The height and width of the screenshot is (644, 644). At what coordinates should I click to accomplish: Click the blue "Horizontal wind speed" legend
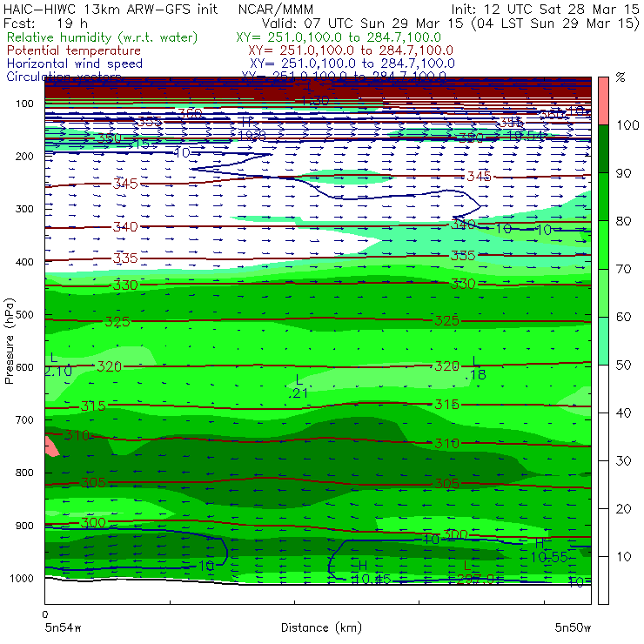click(x=75, y=64)
